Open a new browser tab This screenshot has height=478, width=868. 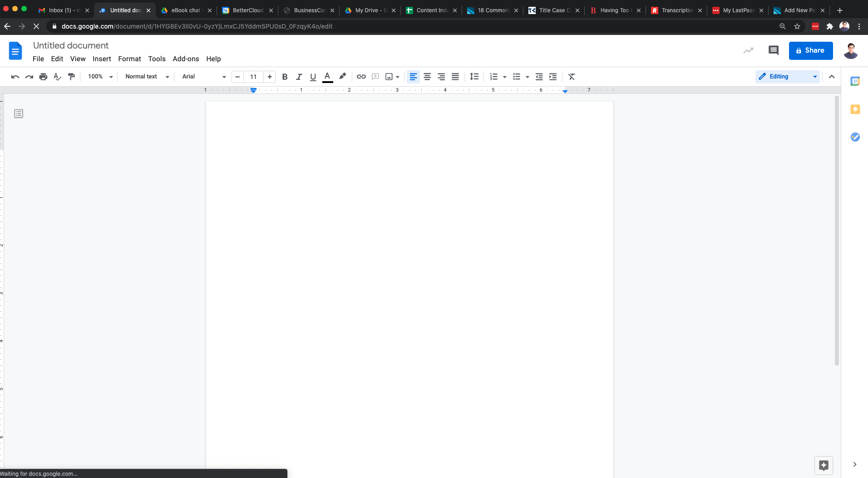[x=840, y=10]
